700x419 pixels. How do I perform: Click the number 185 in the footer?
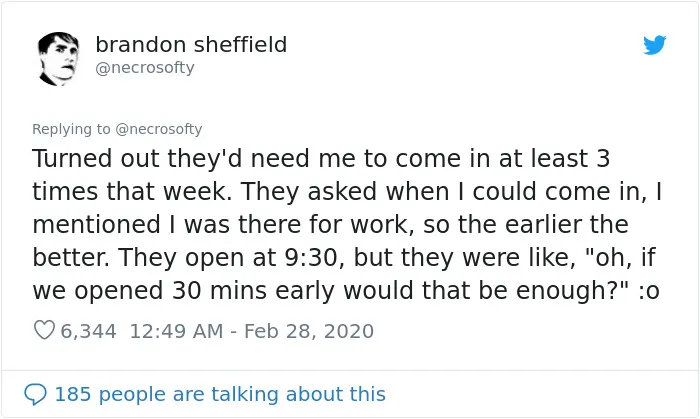[73, 394]
